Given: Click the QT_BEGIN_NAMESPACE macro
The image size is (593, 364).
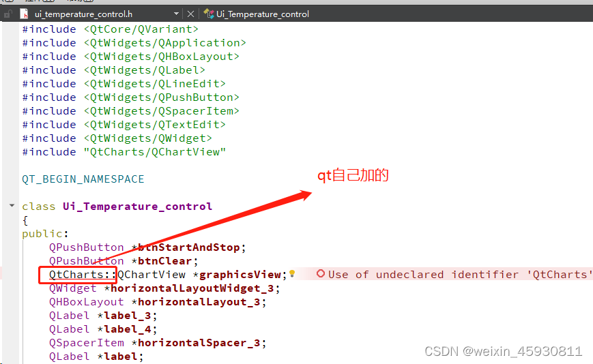Looking at the screenshot, I should point(83,179).
